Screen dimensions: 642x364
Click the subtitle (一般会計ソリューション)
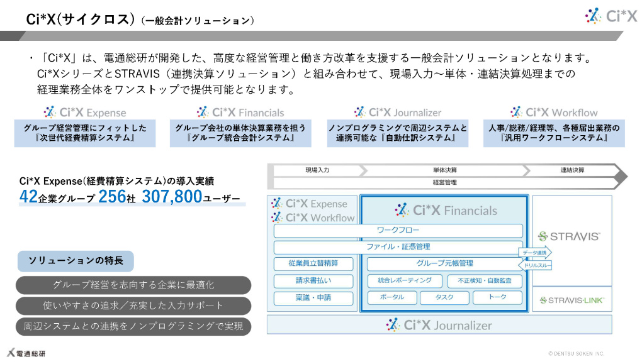point(198,21)
